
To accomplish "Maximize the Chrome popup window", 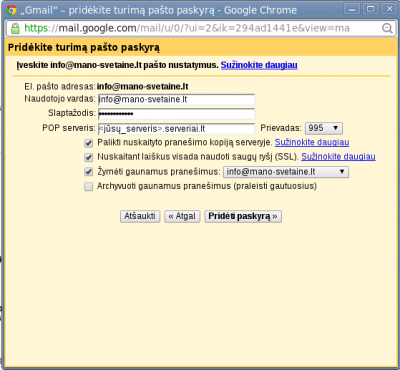I will click(370, 9).
